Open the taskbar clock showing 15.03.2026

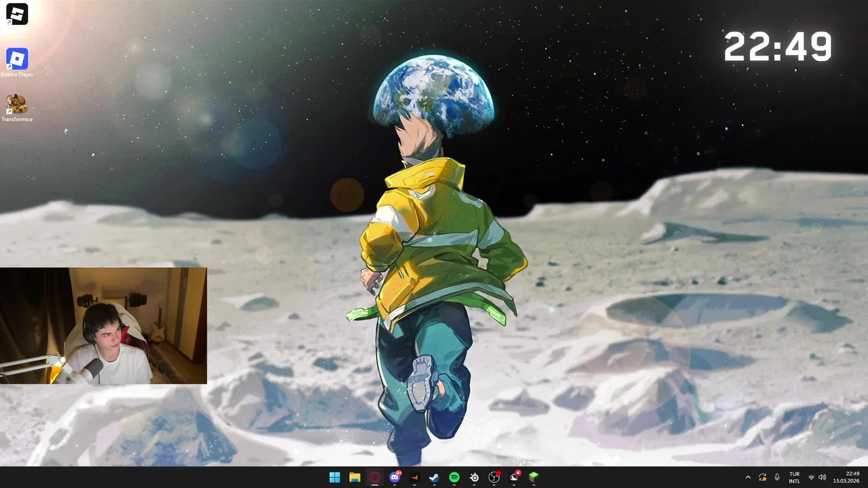(x=847, y=477)
